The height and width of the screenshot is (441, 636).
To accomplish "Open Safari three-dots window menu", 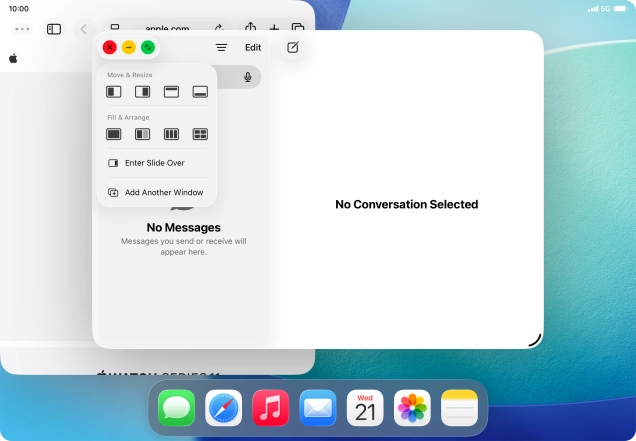I will pyautogui.click(x=22, y=29).
